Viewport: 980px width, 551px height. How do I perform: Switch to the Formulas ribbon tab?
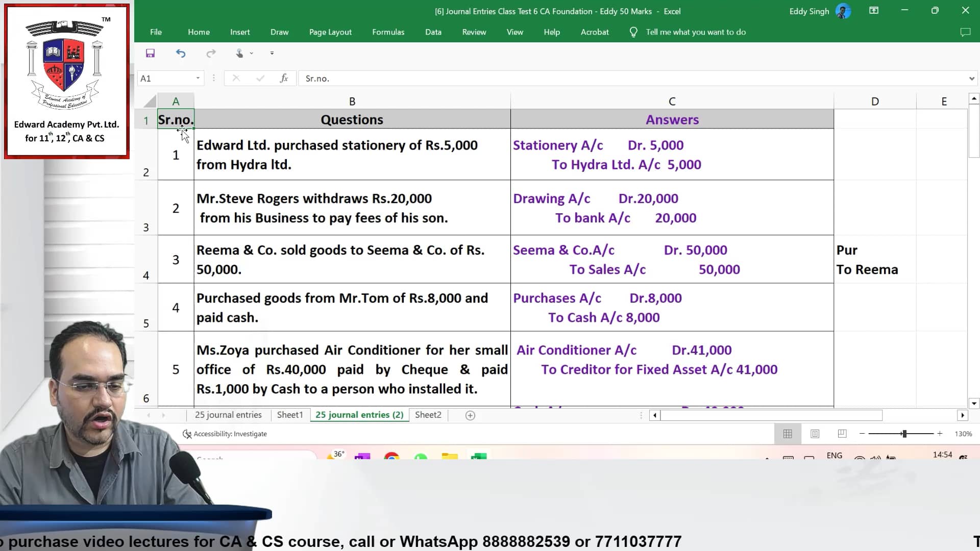tap(388, 32)
